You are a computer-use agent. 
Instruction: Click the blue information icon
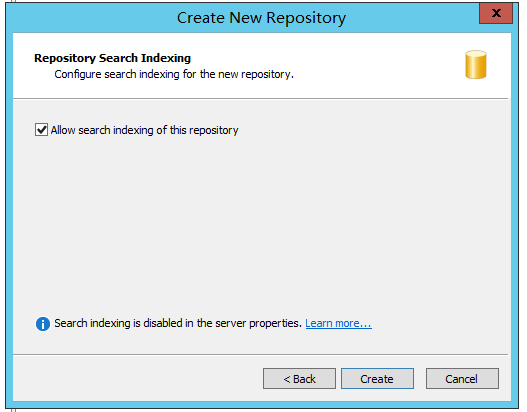(43, 324)
